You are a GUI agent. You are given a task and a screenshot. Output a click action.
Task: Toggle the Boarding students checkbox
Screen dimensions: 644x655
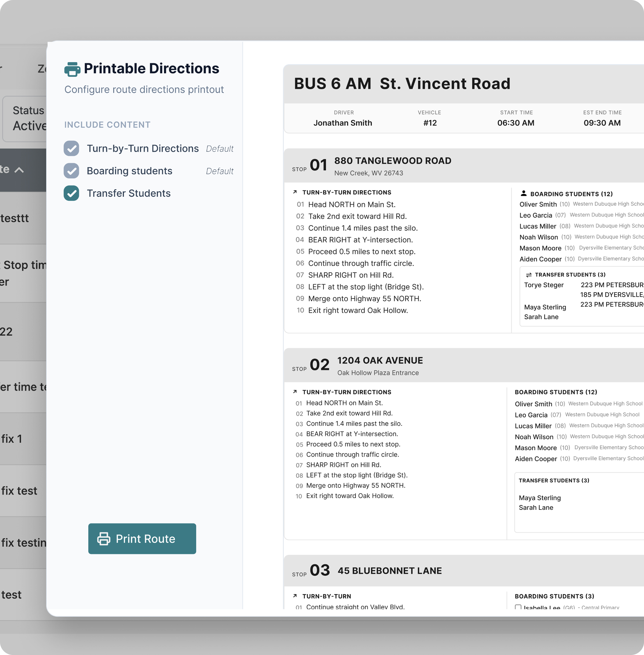[x=71, y=171]
